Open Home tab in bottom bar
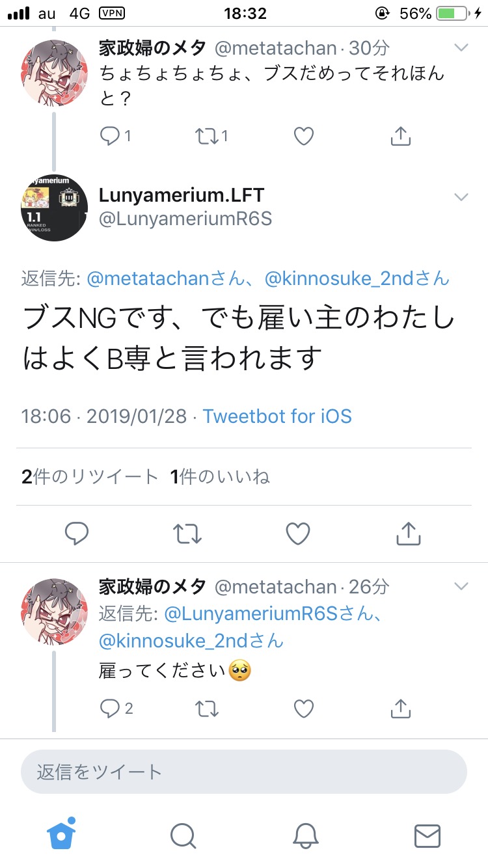Image resolution: width=488 pixels, height=868 pixels. pyautogui.click(x=61, y=834)
